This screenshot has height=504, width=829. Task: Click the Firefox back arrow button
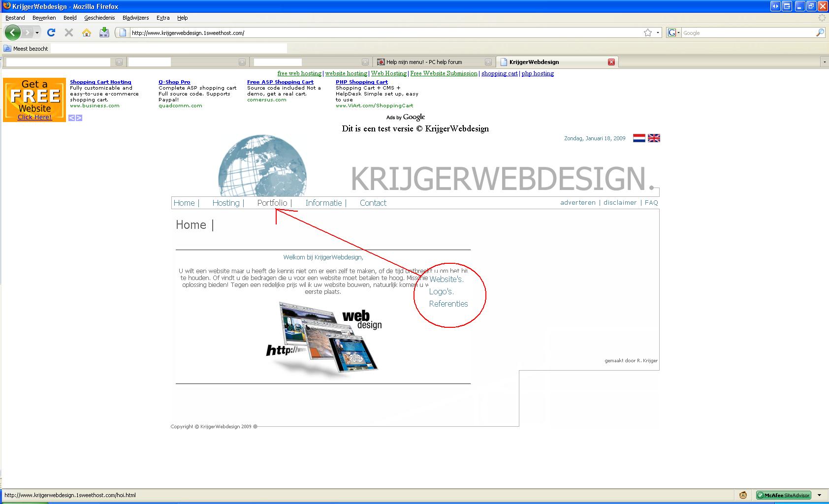point(12,32)
